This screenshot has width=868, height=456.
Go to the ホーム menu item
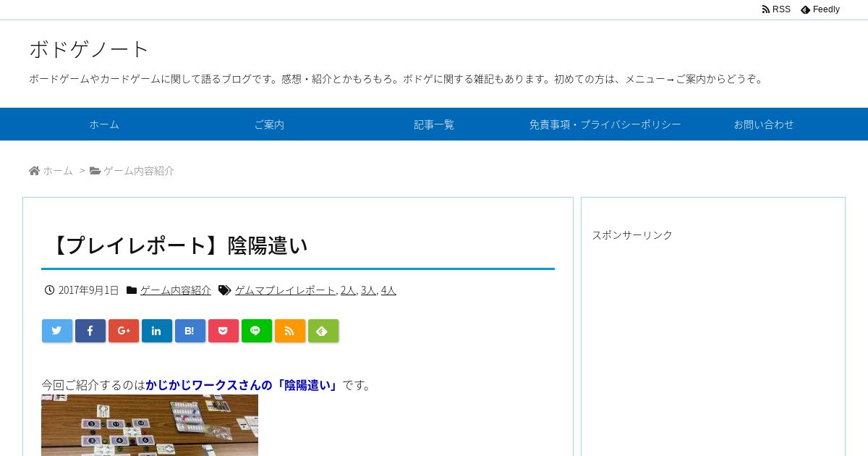point(104,124)
